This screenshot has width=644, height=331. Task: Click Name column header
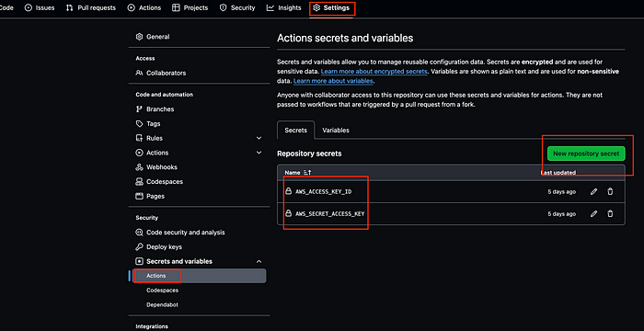pyautogui.click(x=293, y=173)
